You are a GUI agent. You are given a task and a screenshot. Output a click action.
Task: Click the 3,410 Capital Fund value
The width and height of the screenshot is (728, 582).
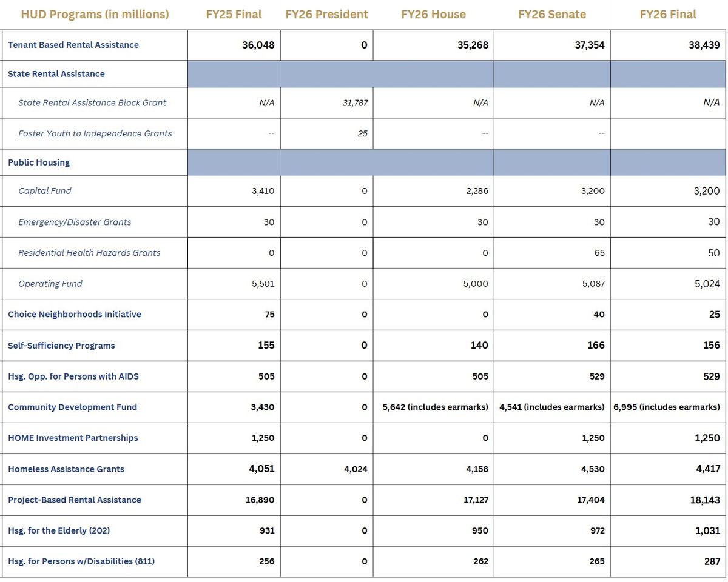coord(263,191)
